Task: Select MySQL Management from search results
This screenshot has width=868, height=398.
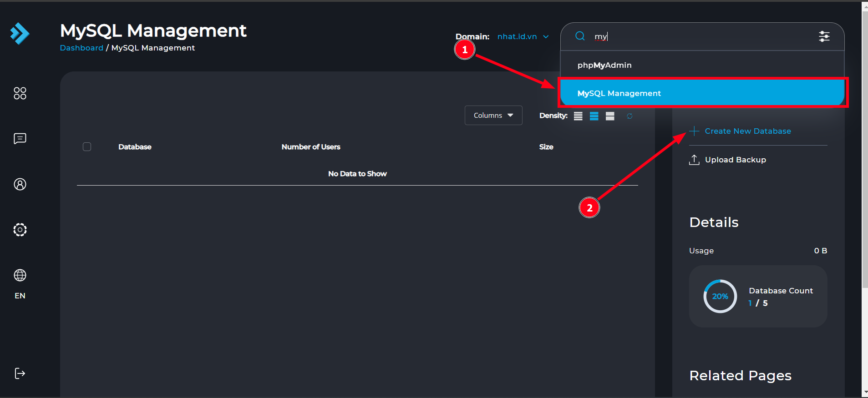Action: point(702,93)
